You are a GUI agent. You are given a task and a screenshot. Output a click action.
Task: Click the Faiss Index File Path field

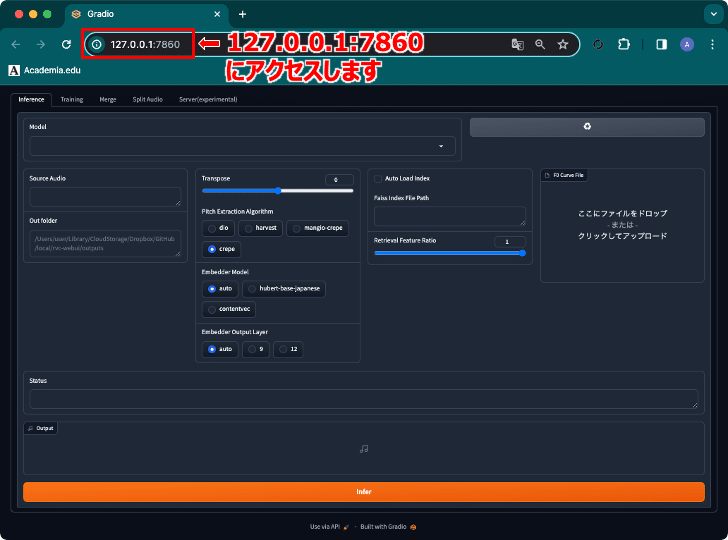pyautogui.click(x=450, y=216)
